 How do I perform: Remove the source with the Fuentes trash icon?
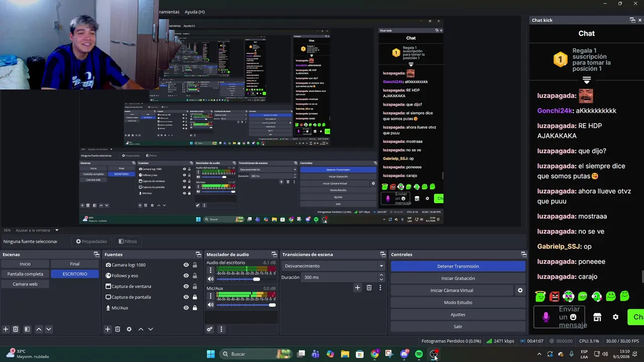(x=117, y=329)
